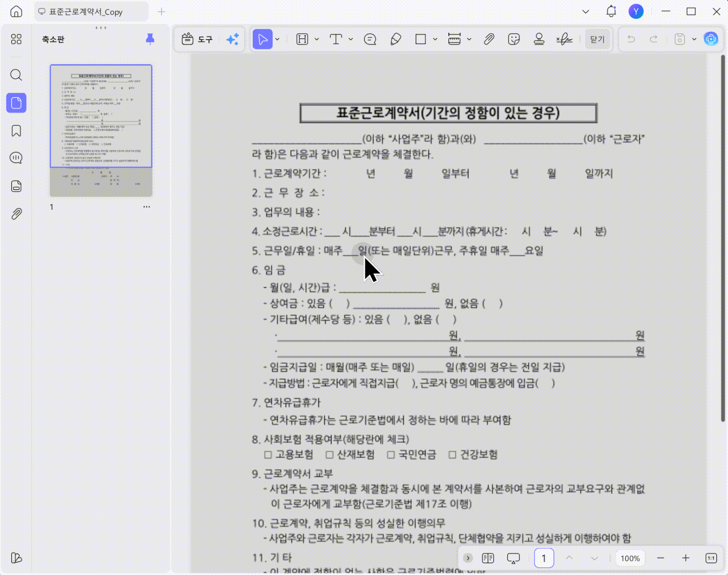Viewport: 728px width, 575px height.
Task: Select the rectangle shape tool
Action: [x=421, y=40]
